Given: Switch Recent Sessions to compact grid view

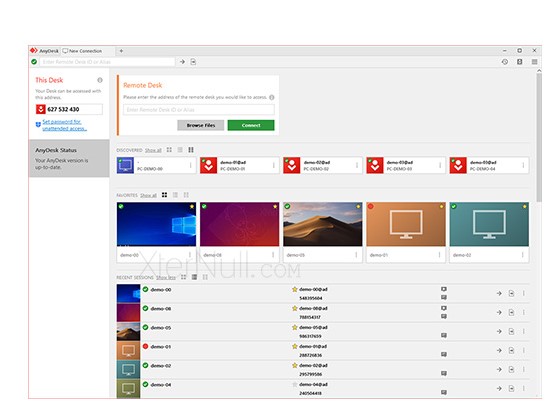Looking at the screenshot, I should [x=205, y=277].
